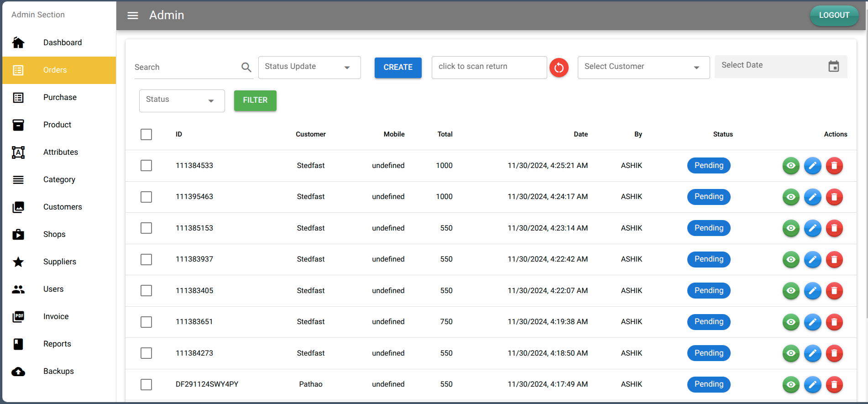Image resolution: width=868 pixels, height=404 pixels.
Task: Edit order 111383651 using the pencil icon
Action: (x=812, y=322)
